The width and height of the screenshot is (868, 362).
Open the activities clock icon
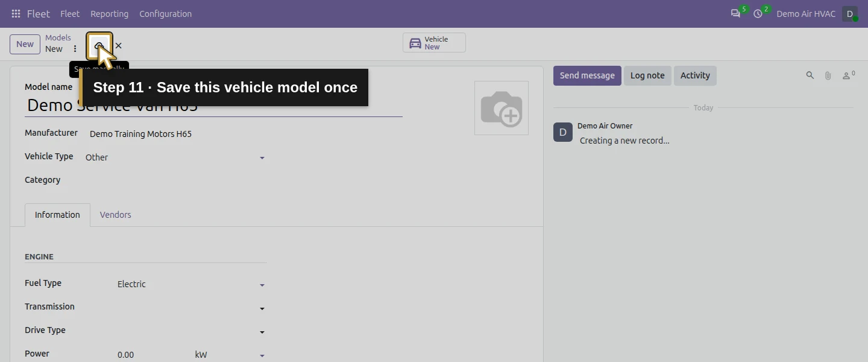pos(758,14)
